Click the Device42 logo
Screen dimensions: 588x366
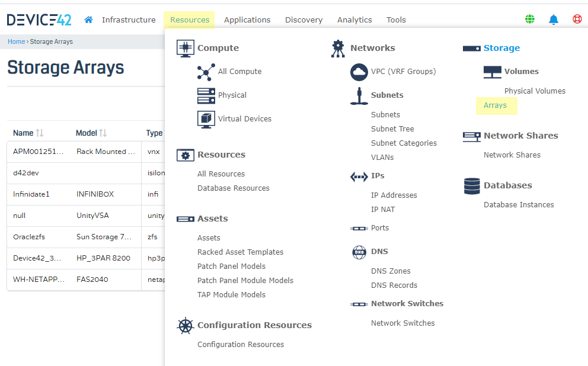pos(39,20)
